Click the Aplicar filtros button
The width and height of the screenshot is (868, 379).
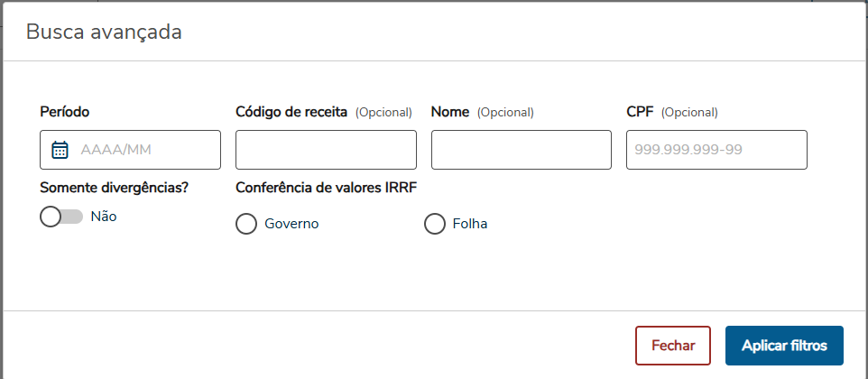pos(784,346)
